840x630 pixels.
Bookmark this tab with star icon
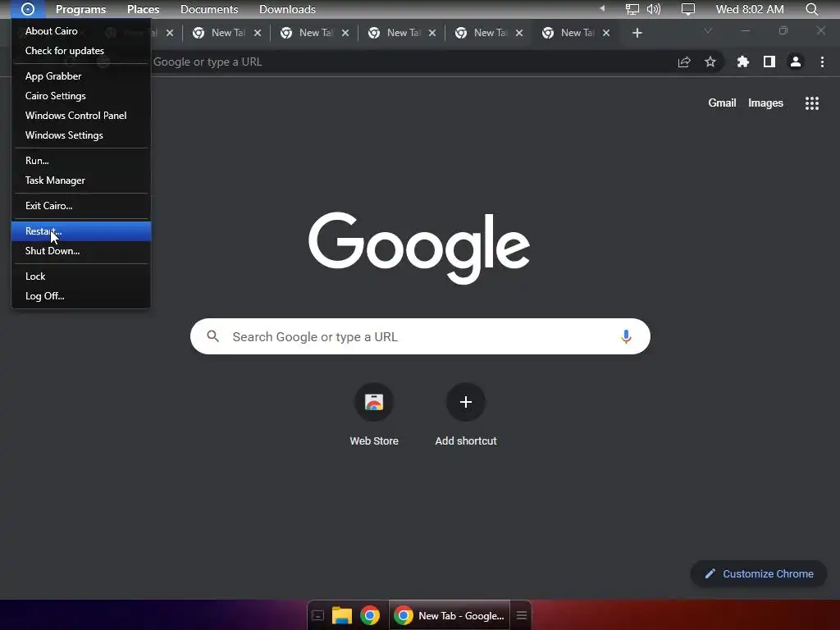pos(710,62)
